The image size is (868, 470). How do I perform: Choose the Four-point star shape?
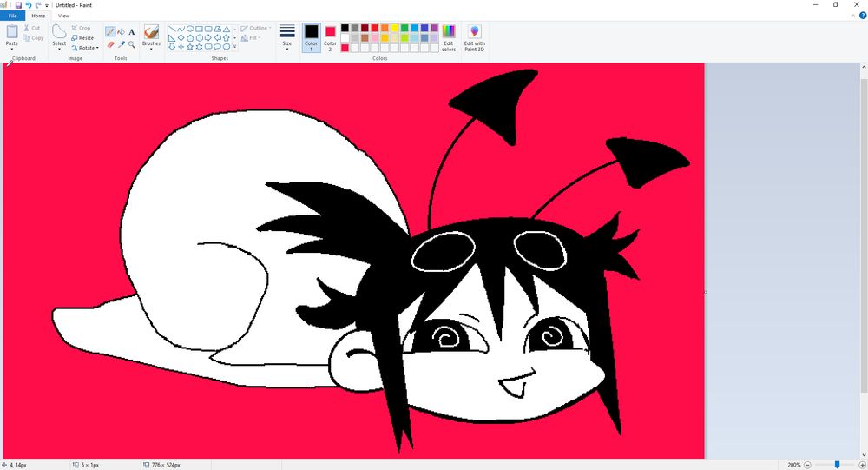pyautogui.click(x=181, y=47)
